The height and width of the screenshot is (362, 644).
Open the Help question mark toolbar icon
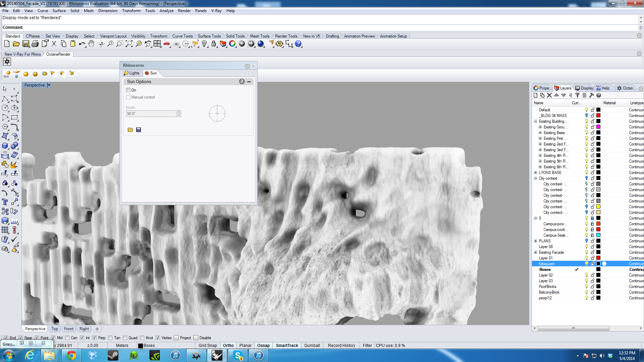298,44
